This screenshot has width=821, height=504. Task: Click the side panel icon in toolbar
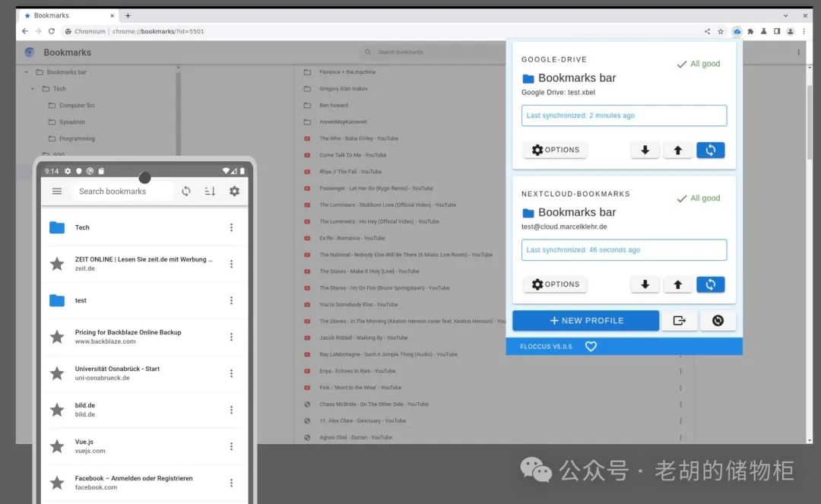(777, 31)
